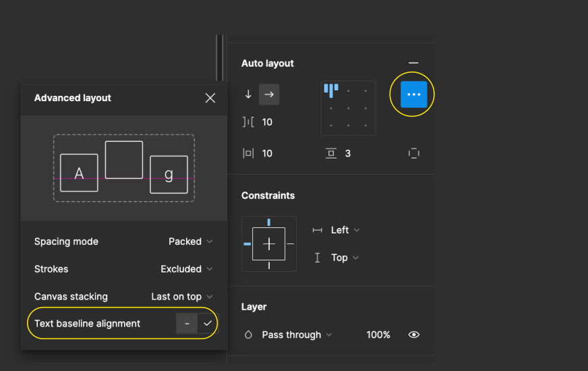Enable text baseline alignment checkmark
This screenshot has height=371, width=588.
pyautogui.click(x=208, y=324)
